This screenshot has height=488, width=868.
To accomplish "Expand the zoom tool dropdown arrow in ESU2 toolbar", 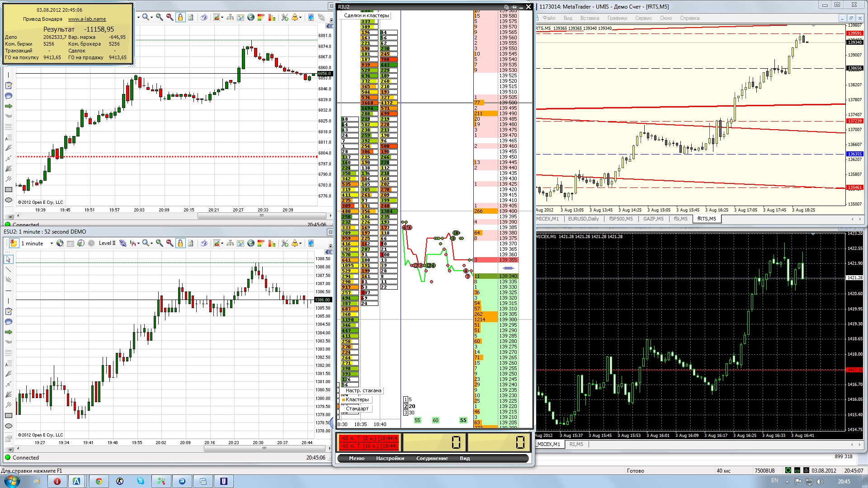I will tap(151, 243).
